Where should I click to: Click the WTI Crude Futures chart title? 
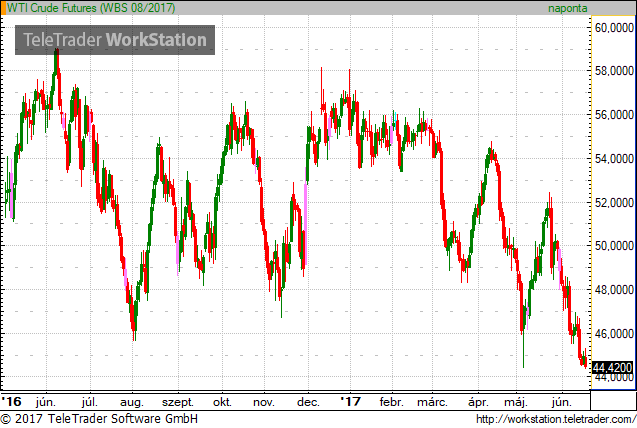coord(91,8)
